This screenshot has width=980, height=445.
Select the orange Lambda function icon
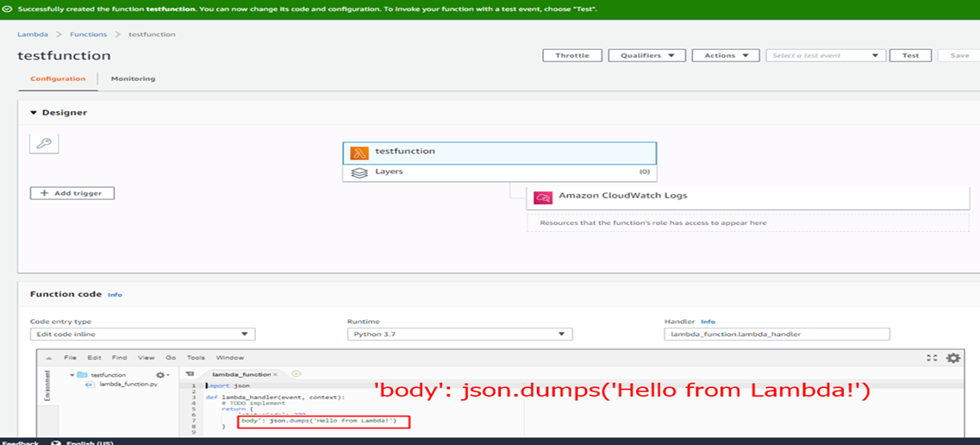(359, 153)
